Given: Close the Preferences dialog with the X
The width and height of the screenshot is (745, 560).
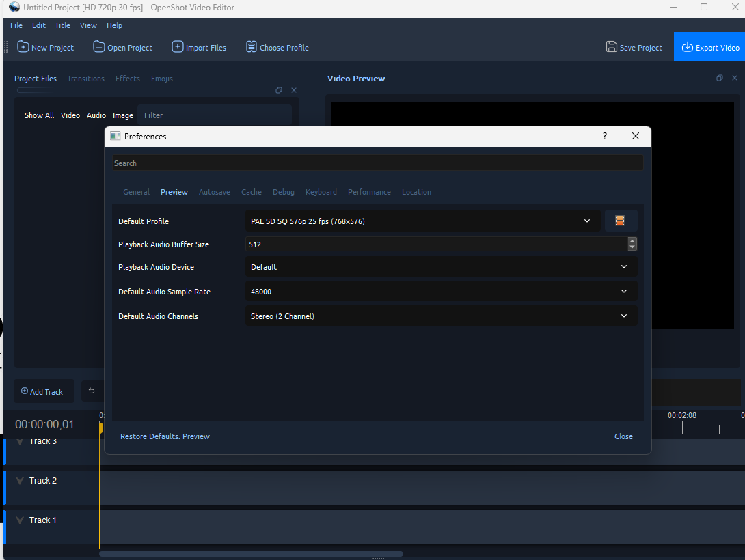Looking at the screenshot, I should 635,136.
